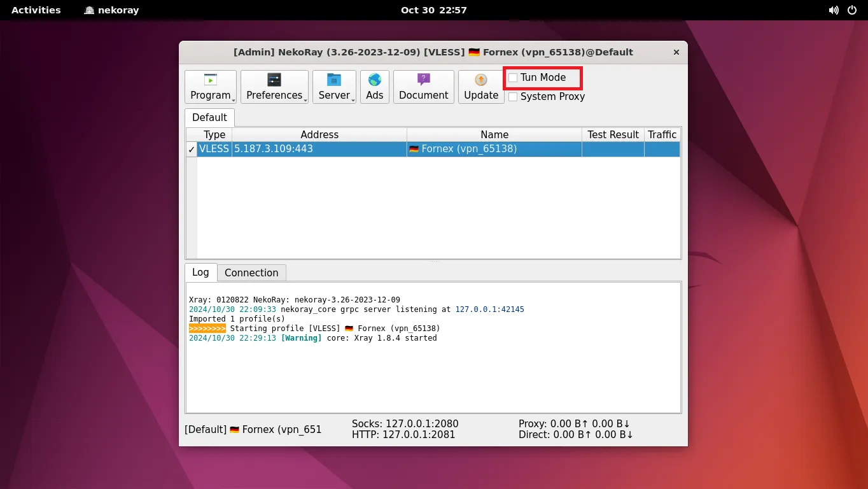Select the Default group tab
This screenshot has height=489, width=868.
[209, 118]
